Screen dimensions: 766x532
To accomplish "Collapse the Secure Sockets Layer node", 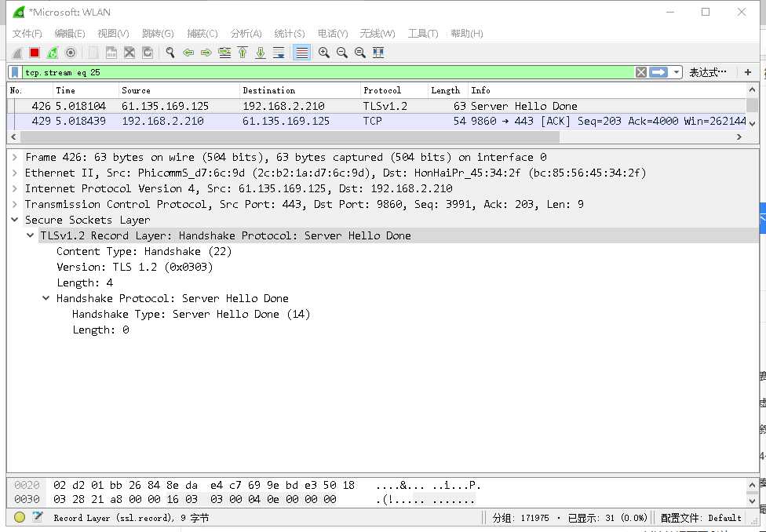I will click(15, 220).
